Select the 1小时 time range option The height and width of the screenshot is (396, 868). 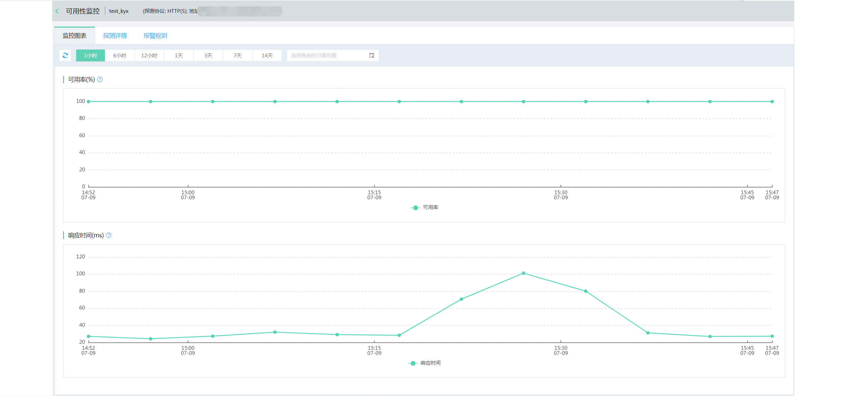click(90, 55)
